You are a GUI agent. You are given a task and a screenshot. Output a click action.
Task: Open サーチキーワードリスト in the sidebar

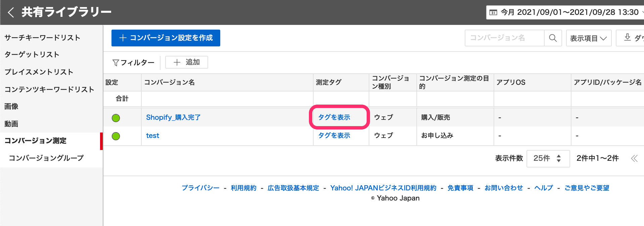[x=42, y=38]
